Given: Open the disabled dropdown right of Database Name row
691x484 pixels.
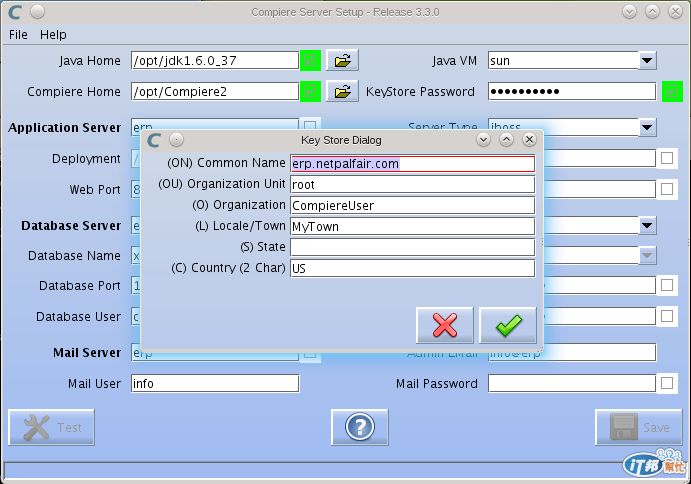Looking at the screenshot, I should (647, 255).
